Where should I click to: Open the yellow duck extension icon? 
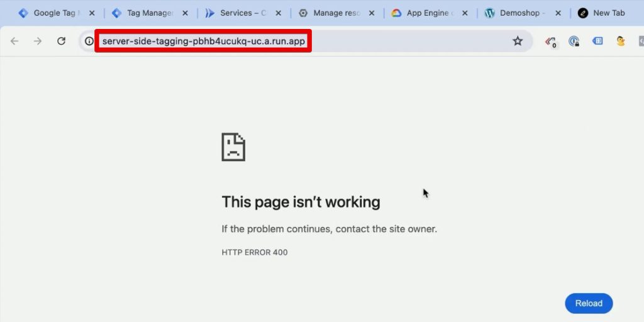(x=621, y=41)
